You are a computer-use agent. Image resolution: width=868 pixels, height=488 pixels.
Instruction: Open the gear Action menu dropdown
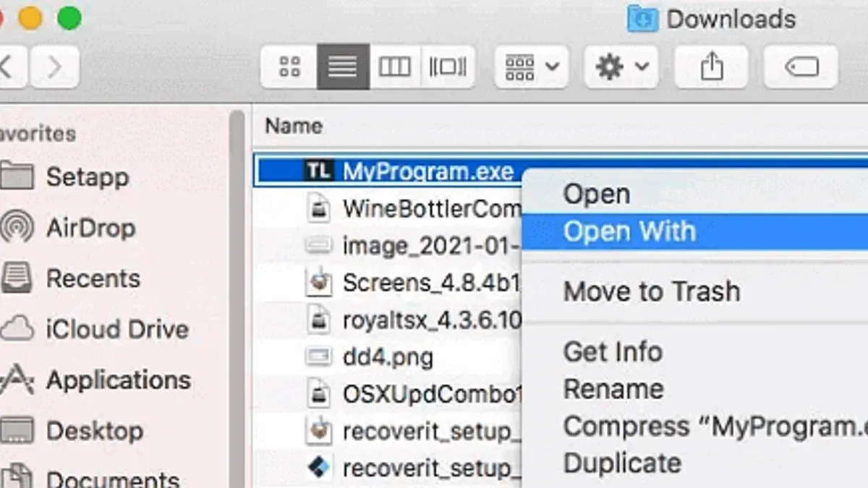pyautogui.click(x=621, y=67)
